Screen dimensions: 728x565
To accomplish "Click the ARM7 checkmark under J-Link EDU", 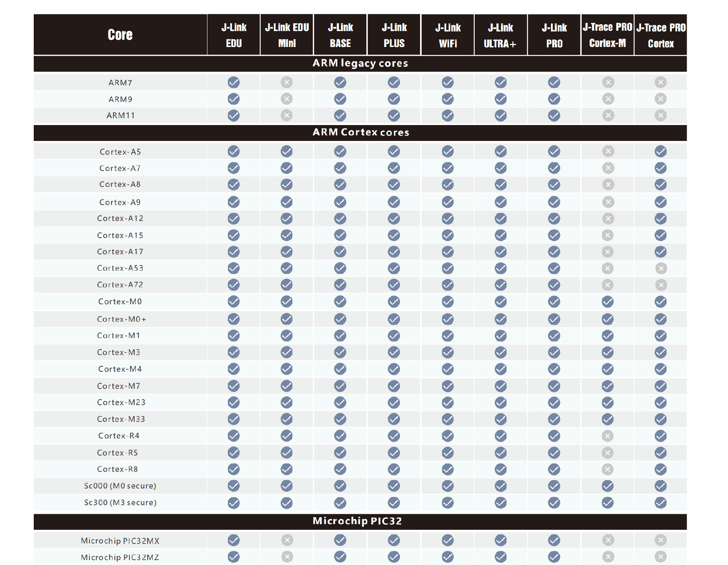I will [x=234, y=82].
